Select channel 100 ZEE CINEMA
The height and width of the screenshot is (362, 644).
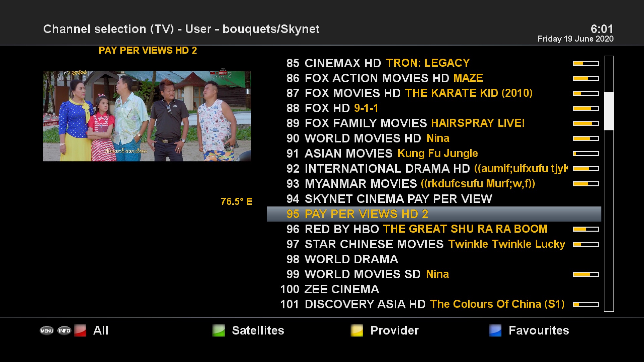click(434, 289)
